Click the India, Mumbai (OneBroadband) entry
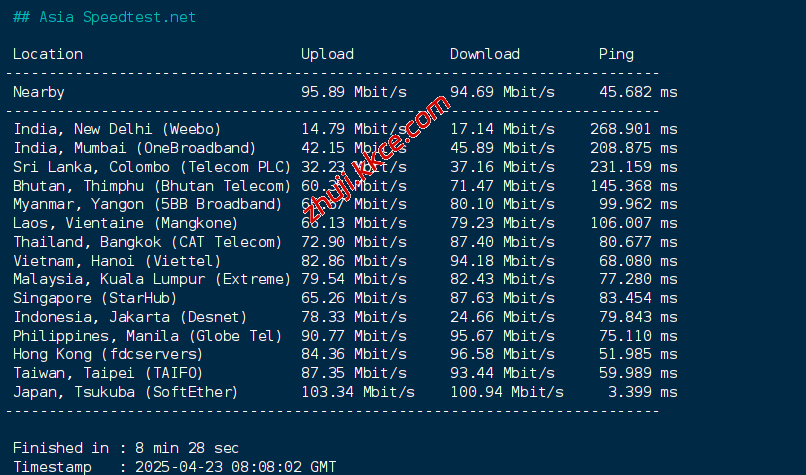806x475 pixels. [134, 148]
